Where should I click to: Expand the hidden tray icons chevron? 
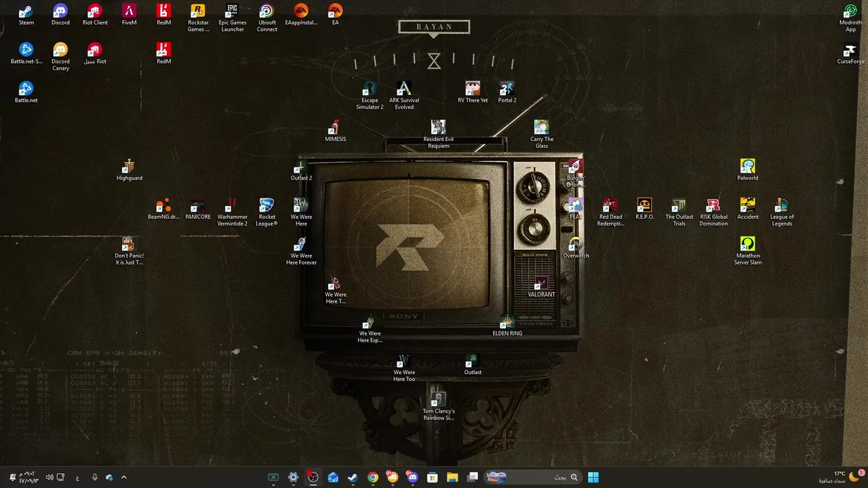[x=123, y=477]
